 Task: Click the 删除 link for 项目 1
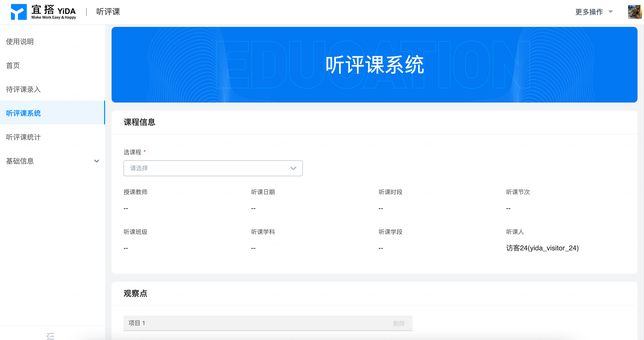(398, 323)
